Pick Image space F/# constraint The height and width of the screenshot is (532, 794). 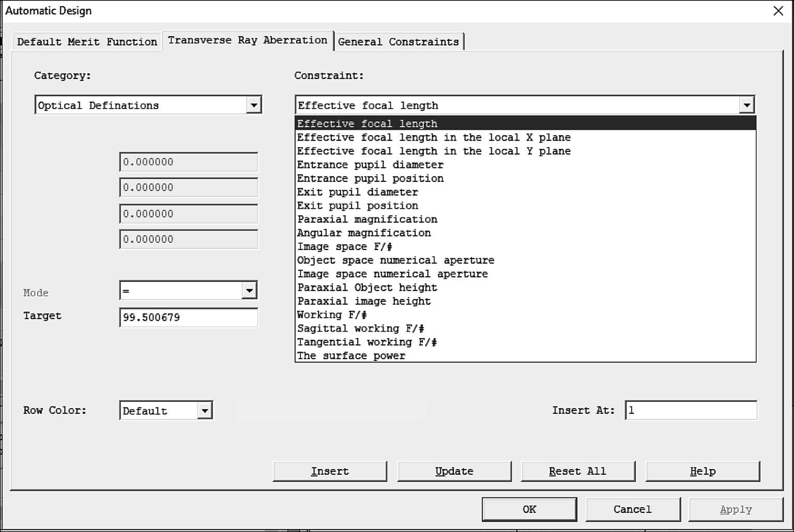tap(344, 247)
